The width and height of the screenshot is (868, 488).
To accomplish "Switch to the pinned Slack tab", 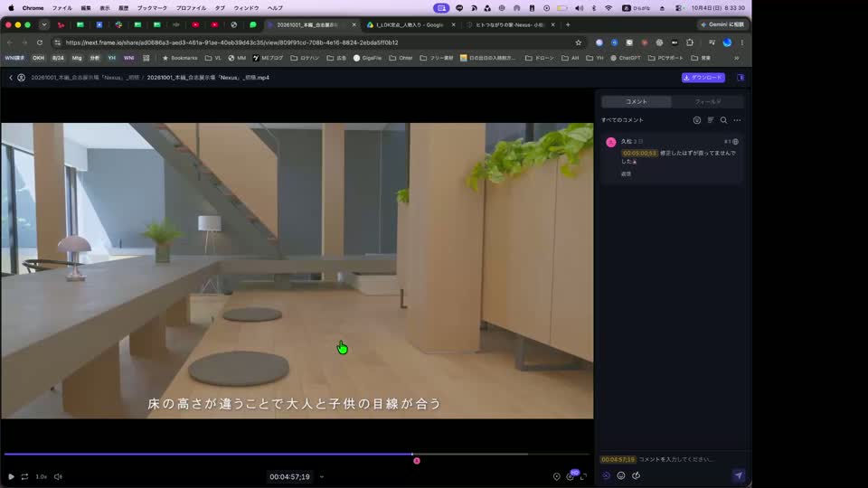I will 118,25.
